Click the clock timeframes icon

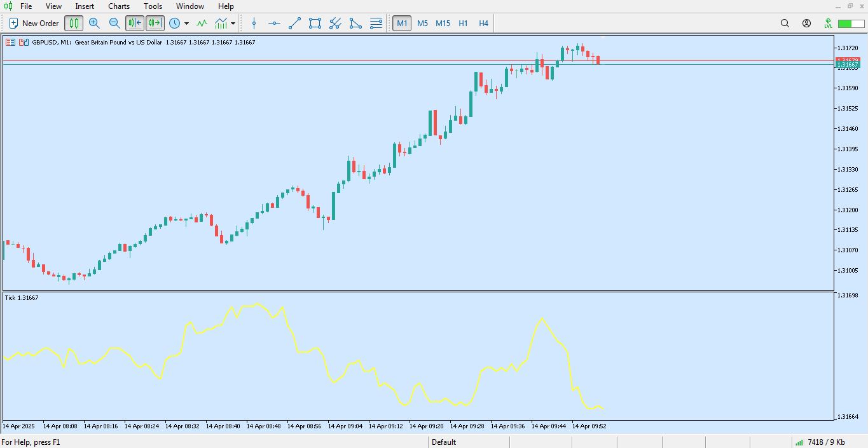(174, 24)
